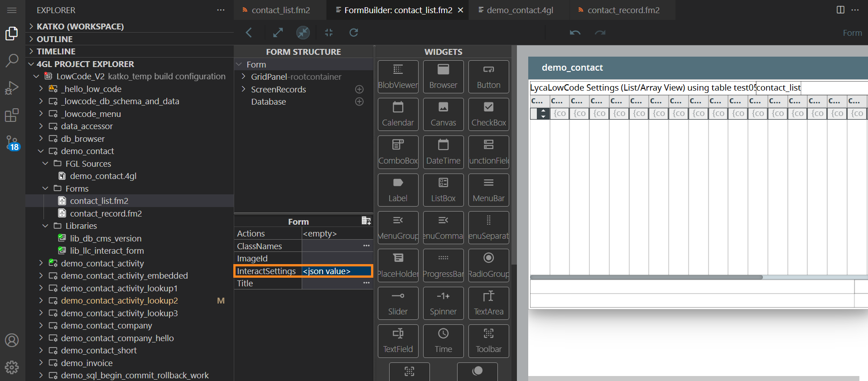
Task: Choose the RadioGroup widget
Action: pyautogui.click(x=488, y=265)
